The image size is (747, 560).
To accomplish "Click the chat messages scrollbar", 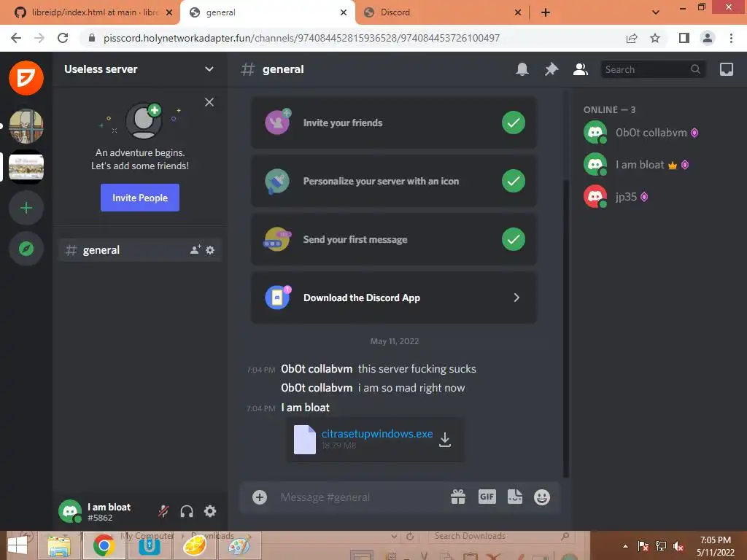I will [566, 329].
